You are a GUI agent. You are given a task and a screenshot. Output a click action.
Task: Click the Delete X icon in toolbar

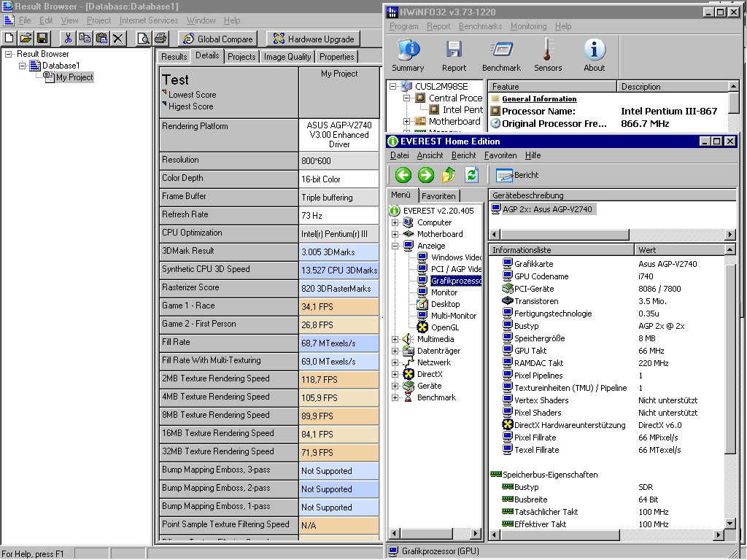click(118, 39)
